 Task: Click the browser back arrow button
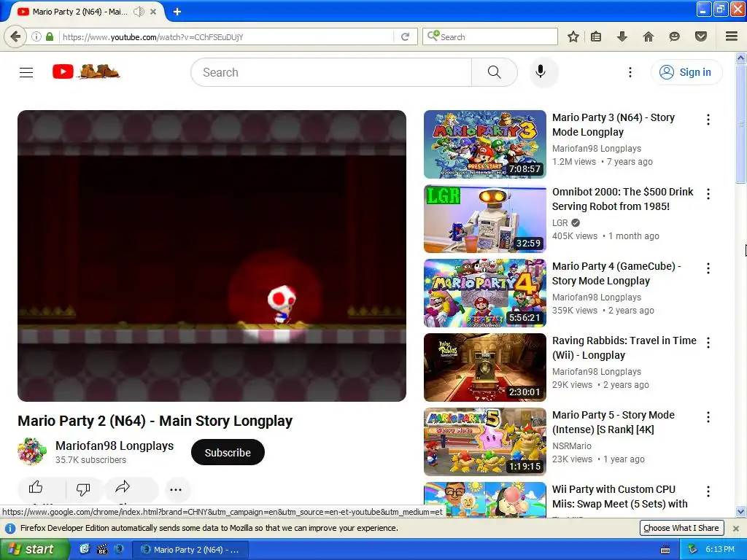click(16, 36)
